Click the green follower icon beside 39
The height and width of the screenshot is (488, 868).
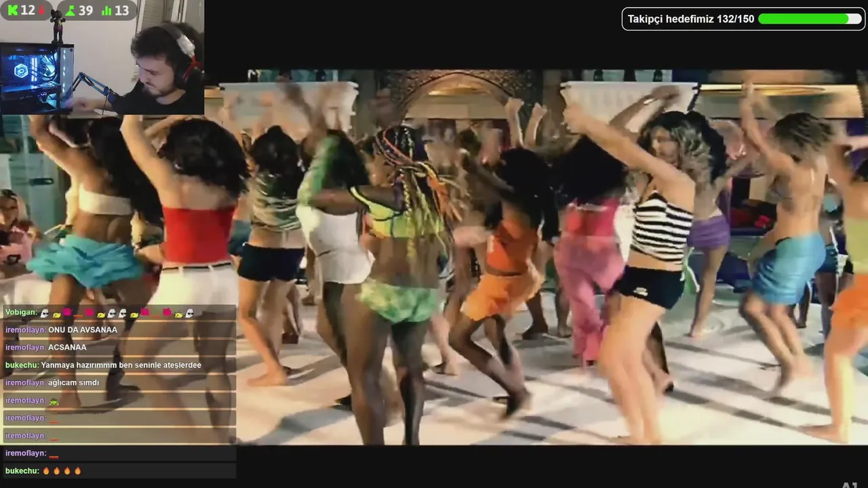(70, 10)
